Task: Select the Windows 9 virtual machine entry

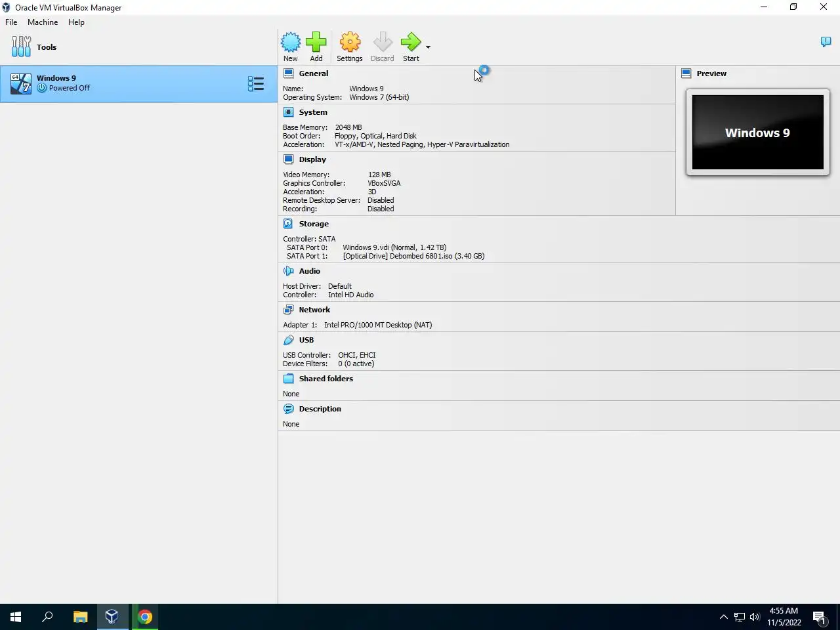Action: coord(138,83)
